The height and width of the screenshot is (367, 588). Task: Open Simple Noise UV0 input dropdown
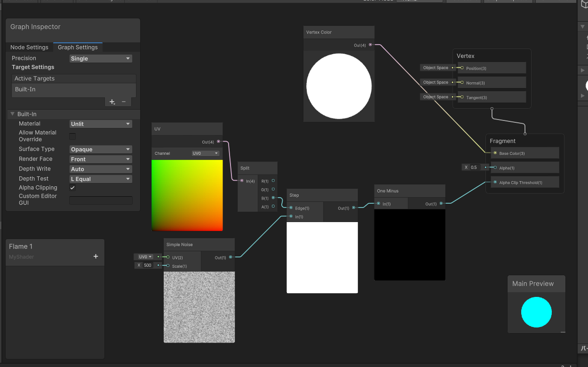(144, 257)
